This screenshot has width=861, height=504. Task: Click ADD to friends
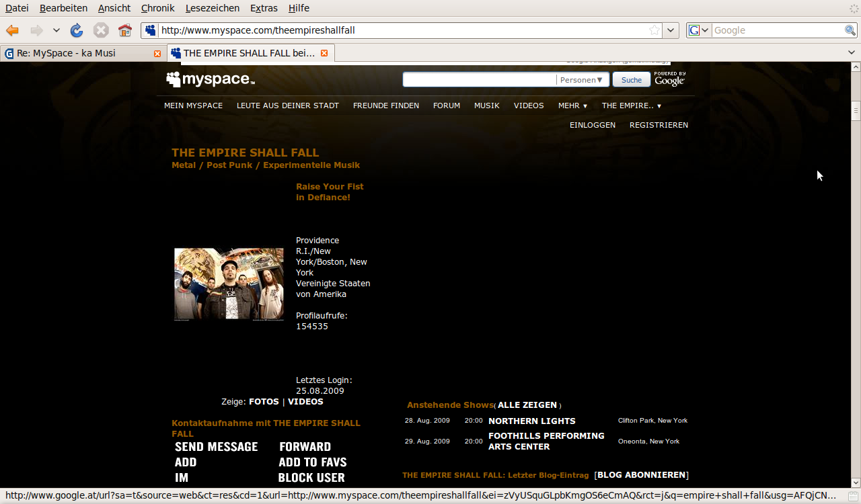[x=186, y=462]
